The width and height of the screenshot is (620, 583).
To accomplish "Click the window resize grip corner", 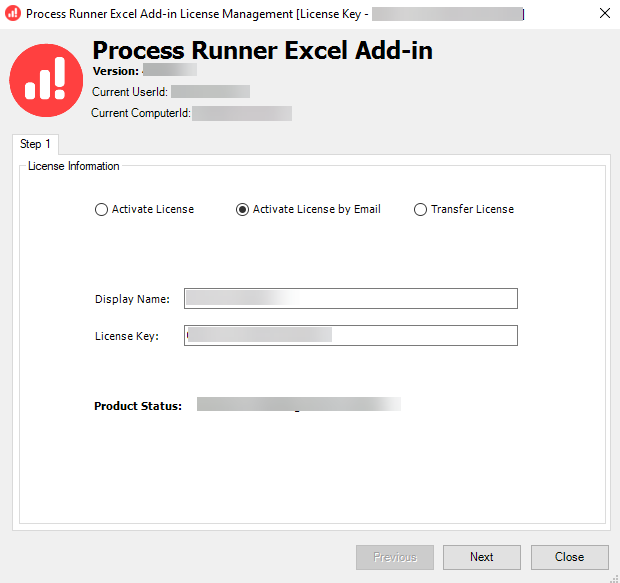I will (612, 576).
